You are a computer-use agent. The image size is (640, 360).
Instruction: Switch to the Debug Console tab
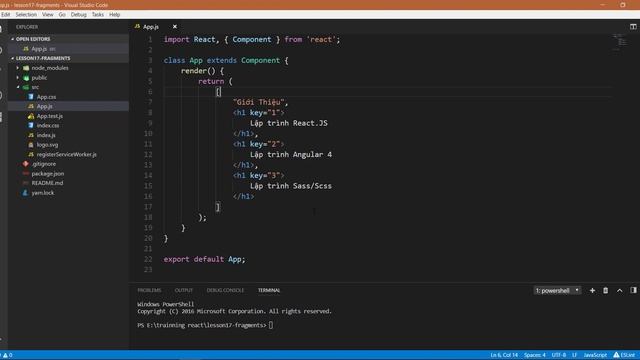[225, 290]
